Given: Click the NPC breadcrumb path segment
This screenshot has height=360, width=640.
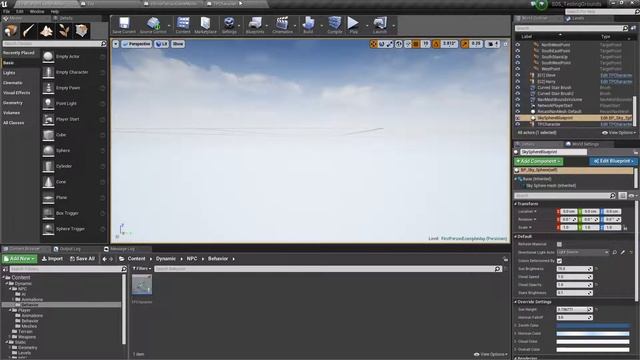Looking at the screenshot, I should click(x=192, y=259).
